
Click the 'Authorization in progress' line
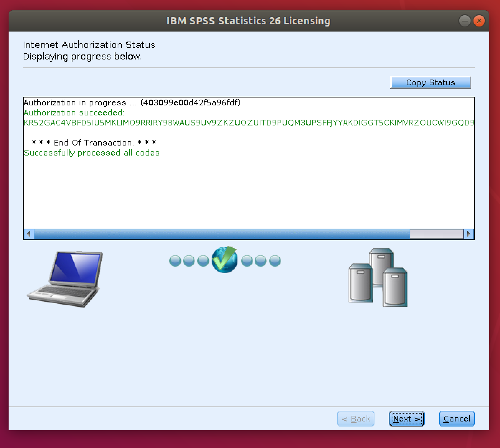(x=132, y=103)
